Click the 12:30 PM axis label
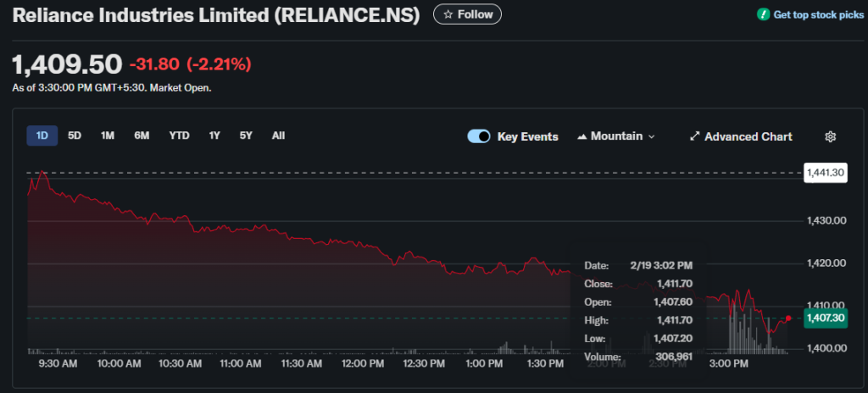The height and width of the screenshot is (393, 868). click(424, 363)
